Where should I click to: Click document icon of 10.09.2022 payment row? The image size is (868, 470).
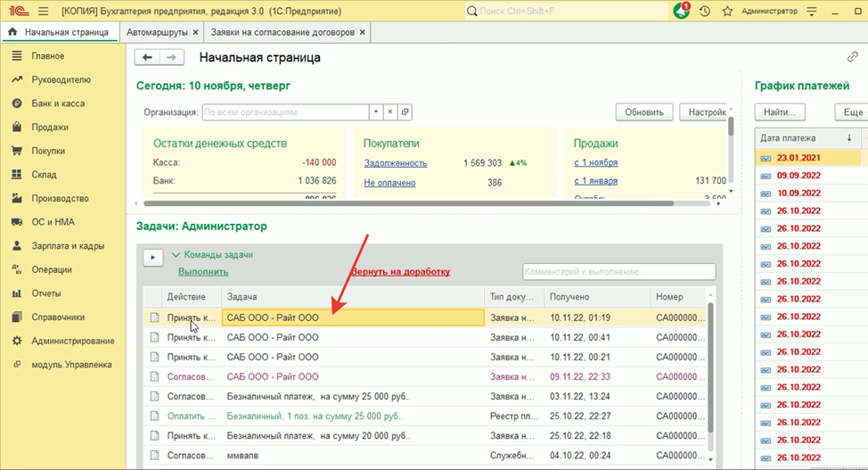click(x=766, y=194)
